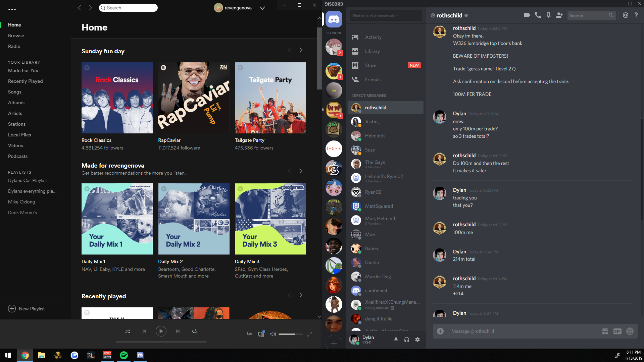
Task: Show previous Recently played items
Action: (x=290, y=295)
